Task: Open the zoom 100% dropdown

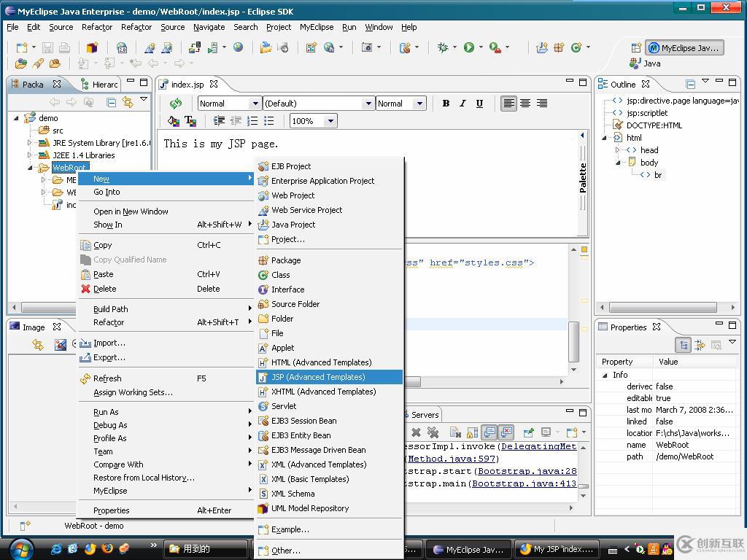Action: coord(330,121)
